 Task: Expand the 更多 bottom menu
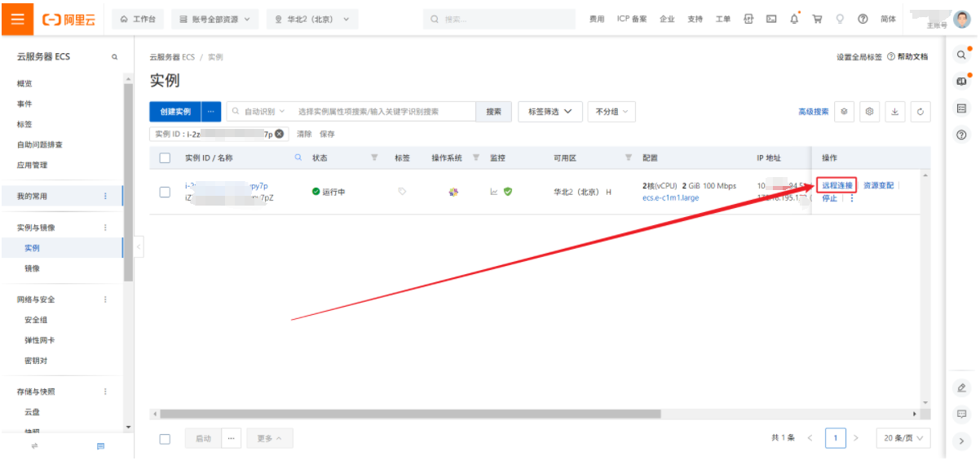[270, 438]
